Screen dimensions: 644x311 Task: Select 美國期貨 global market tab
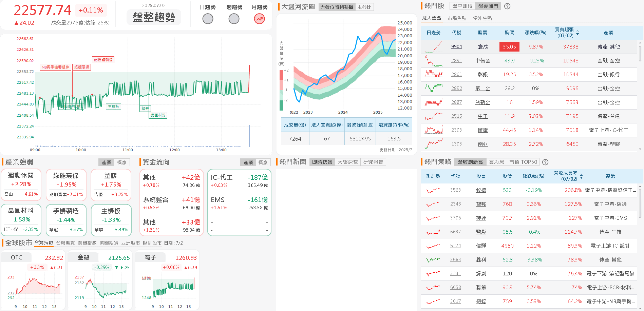point(109,243)
